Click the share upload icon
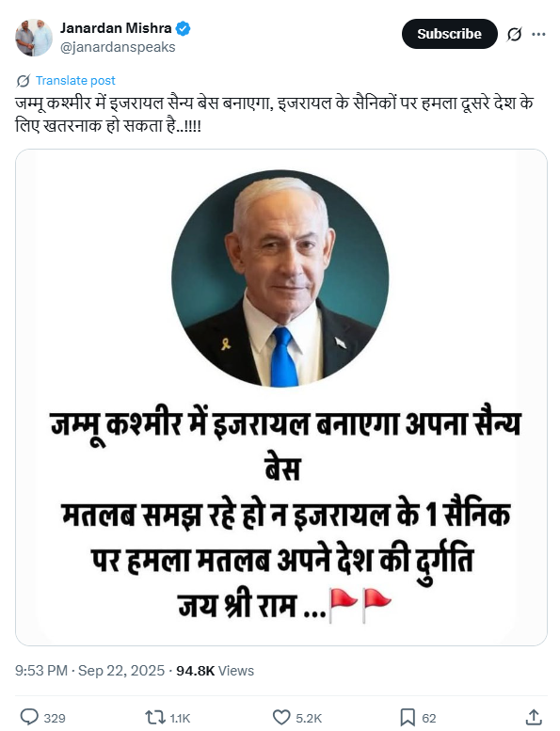The image size is (560, 731). tap(534, 718)
